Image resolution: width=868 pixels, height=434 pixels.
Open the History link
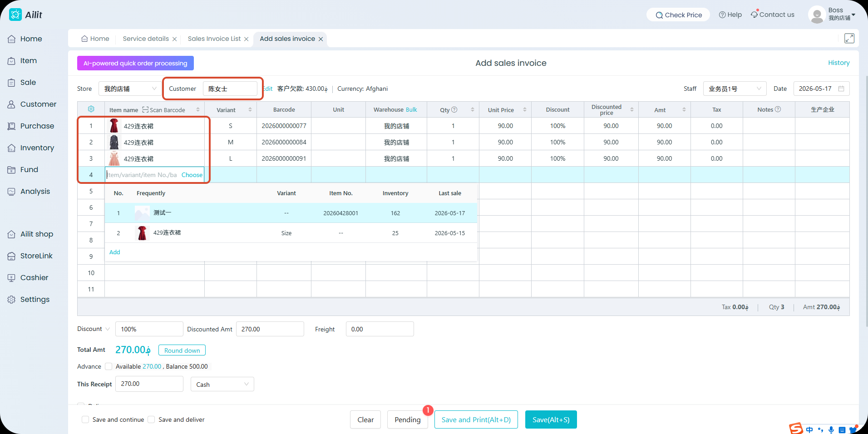838,63
